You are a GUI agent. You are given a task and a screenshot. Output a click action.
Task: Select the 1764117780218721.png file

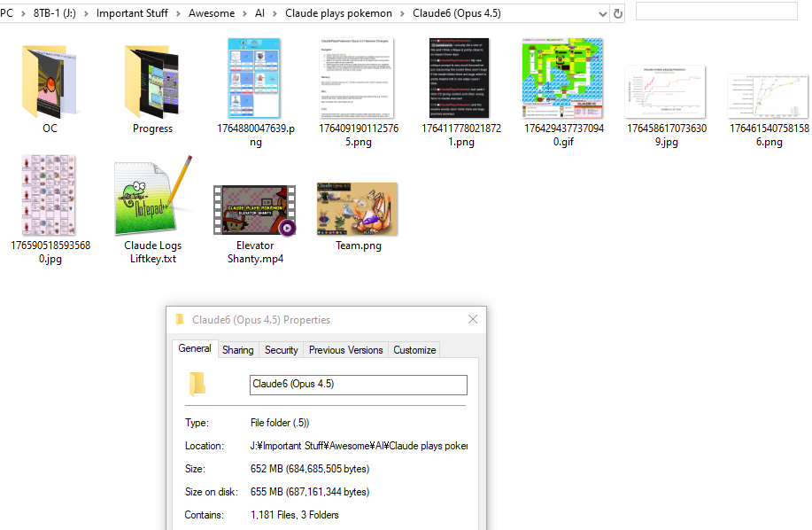click(460, 78)
